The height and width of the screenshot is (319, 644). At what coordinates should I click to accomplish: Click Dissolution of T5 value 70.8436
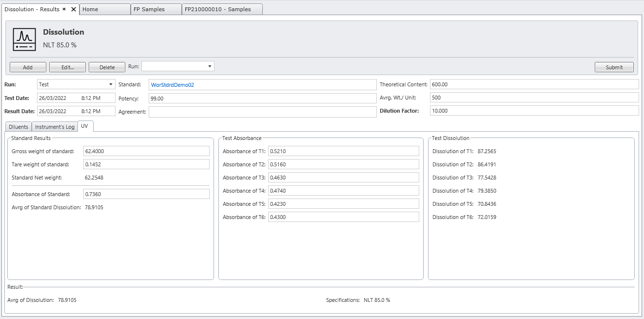pos(487,204)
